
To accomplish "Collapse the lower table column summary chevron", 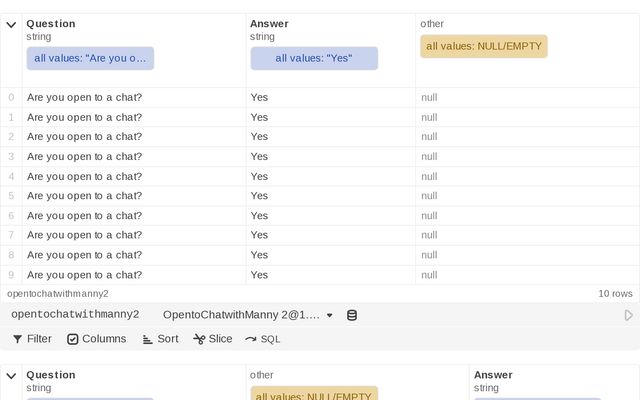I will click(11, 376).
